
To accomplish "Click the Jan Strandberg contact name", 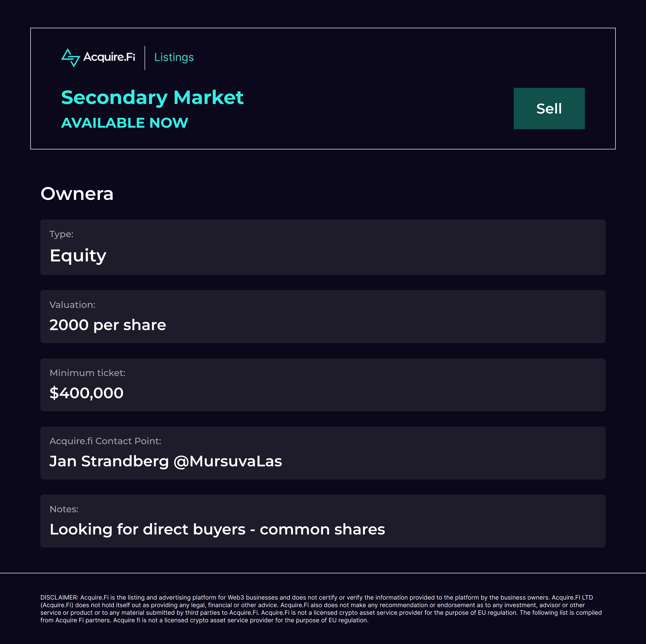I will click(109, 461).
